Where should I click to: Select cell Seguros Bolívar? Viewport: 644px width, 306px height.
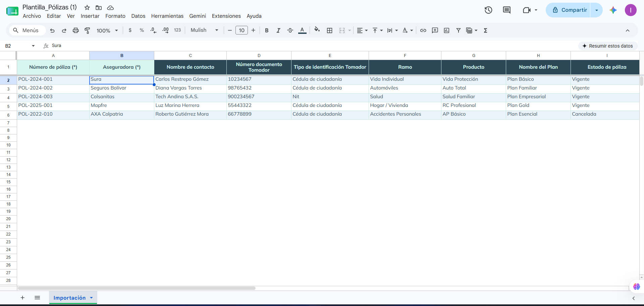[122, 88]
